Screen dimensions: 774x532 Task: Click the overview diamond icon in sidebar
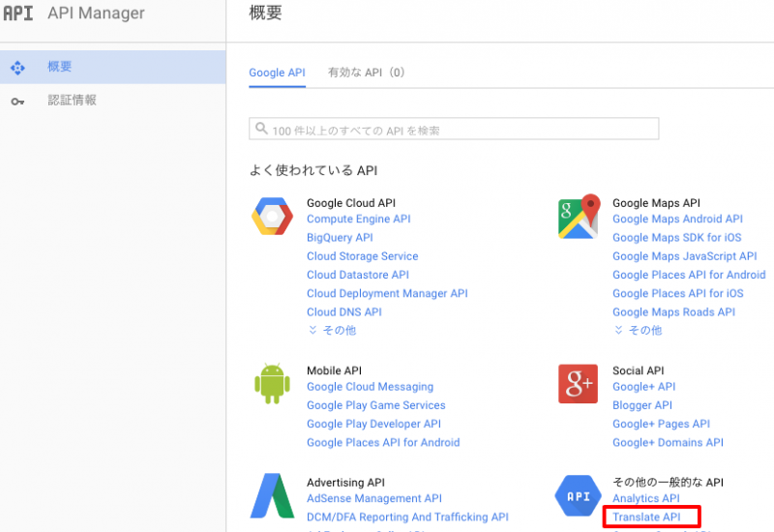pos(17,67)
